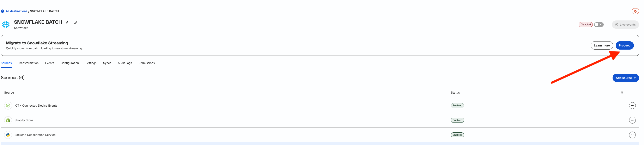Click the muted notifications bell icon
The height and width of the screenshot is (145, 644).
(635, 11)
